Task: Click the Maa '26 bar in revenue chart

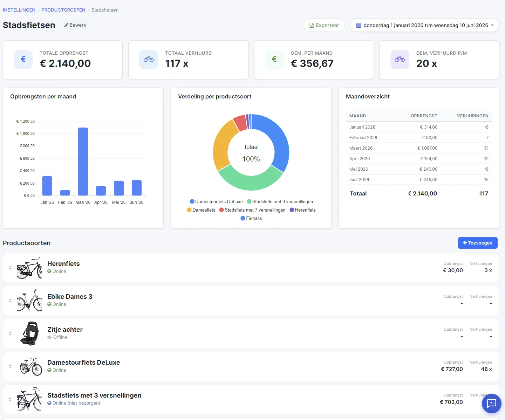Action: pyautogui.click(x=83, y=161)
